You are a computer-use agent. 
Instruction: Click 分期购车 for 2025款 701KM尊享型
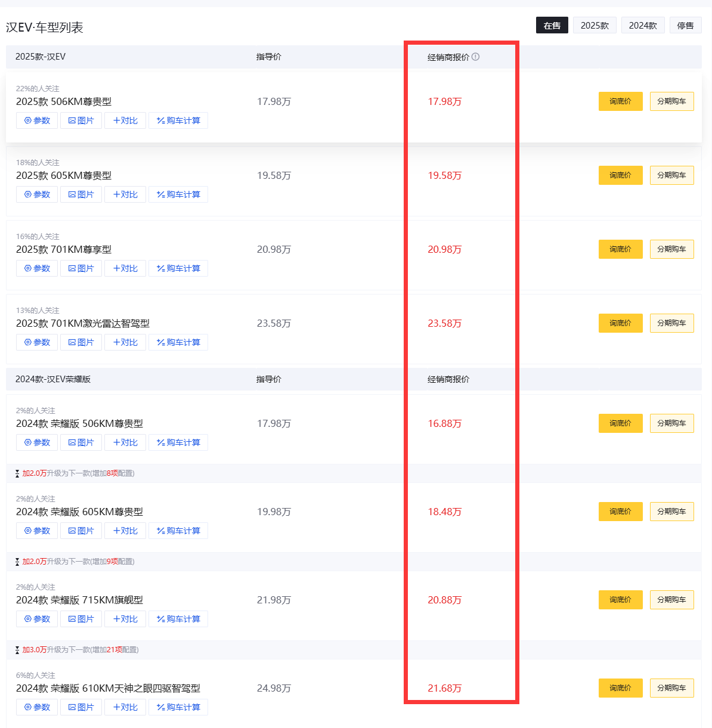coord(671,249)
